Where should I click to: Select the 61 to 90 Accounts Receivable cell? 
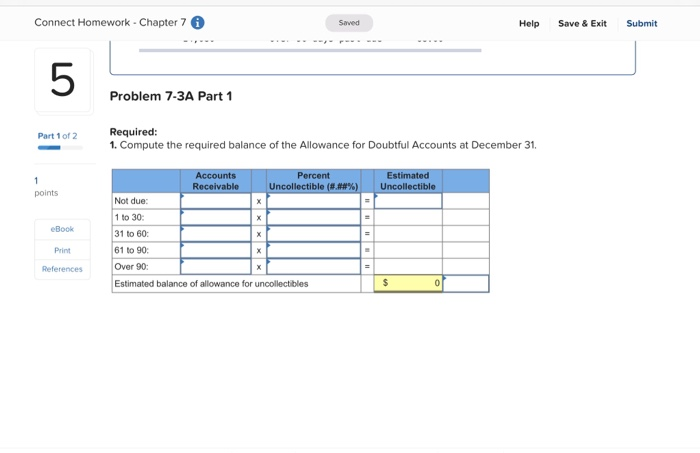[x=216, y=250]
